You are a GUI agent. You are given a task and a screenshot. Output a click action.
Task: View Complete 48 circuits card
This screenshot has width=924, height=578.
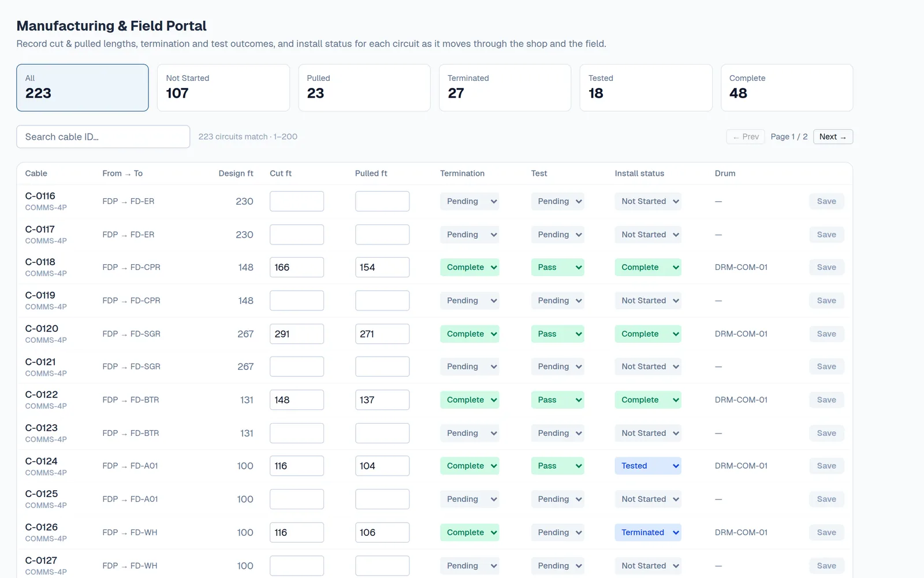pyautogui.click(x=787, y=87)
